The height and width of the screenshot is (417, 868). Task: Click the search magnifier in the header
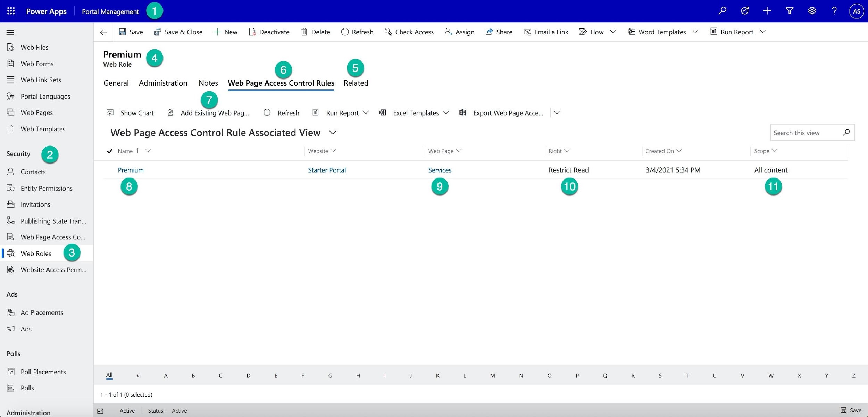(723, 11)
